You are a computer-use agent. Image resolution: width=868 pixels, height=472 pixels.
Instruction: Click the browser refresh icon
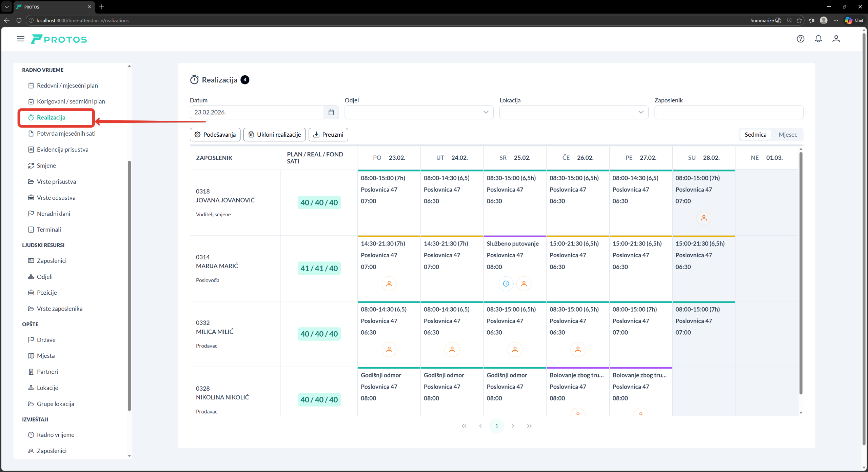(x=19, y=20)
